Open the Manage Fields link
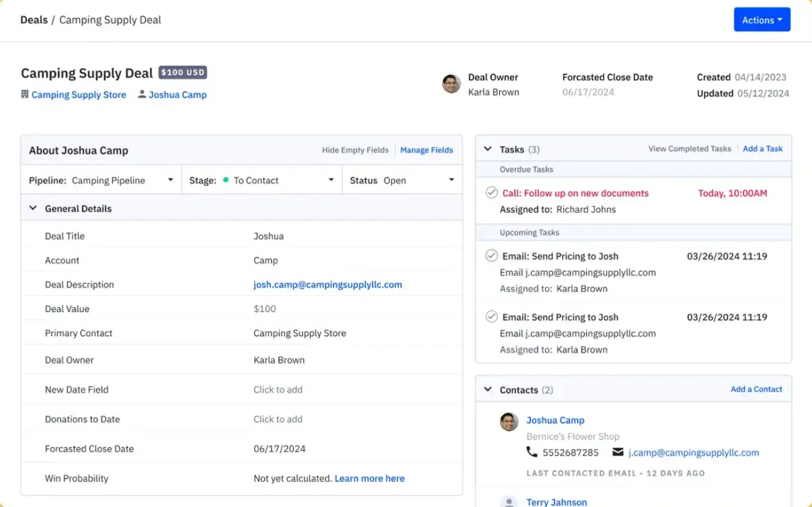The height and width of the screenshot is (507, 812). (426, 150)
